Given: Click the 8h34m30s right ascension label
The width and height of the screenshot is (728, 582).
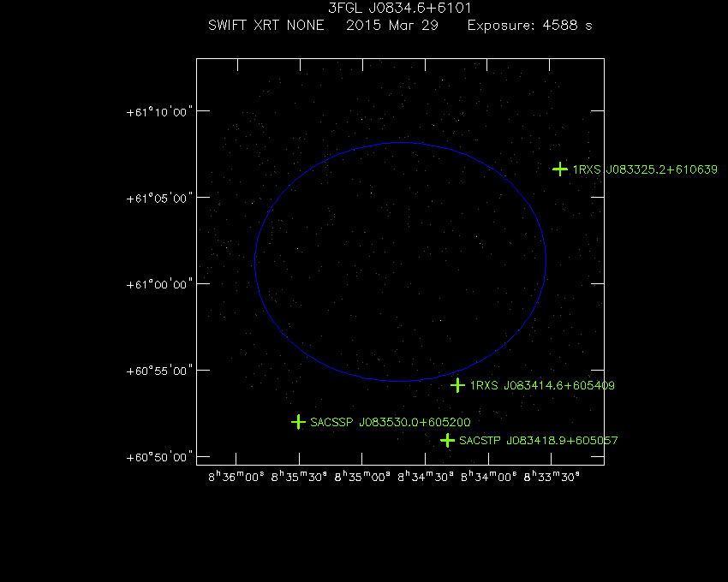Looking at the screenshot, I should pos(426,477).
